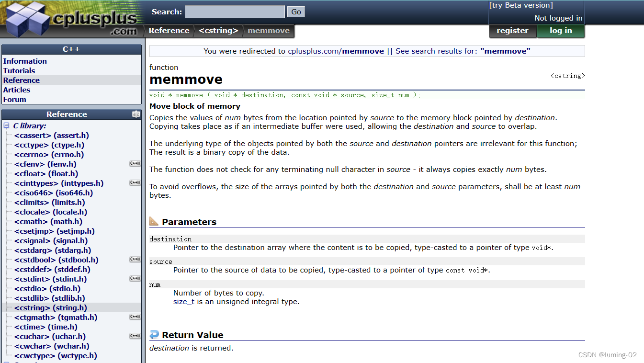This screenshot has width=644, height=363.
Task: Click the C++11 badge beside <cinttypes>
Action: pyautogui.click(x=135, y=182)
